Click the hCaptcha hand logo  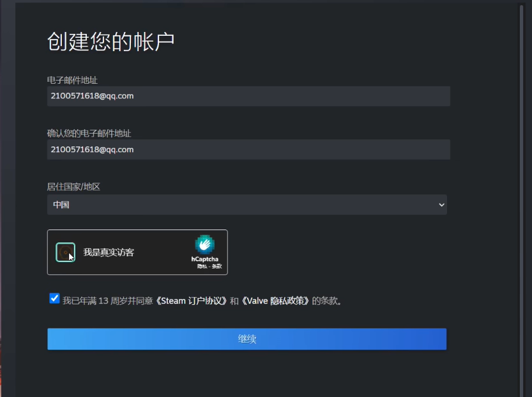(204, 244)
